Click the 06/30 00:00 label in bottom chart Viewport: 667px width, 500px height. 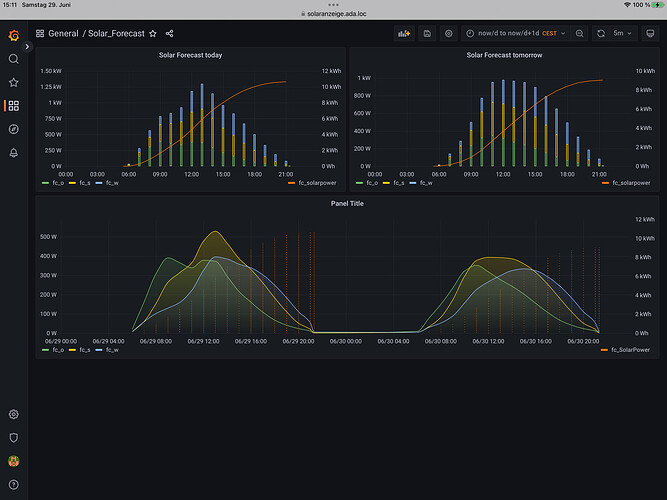click(346, 341)
